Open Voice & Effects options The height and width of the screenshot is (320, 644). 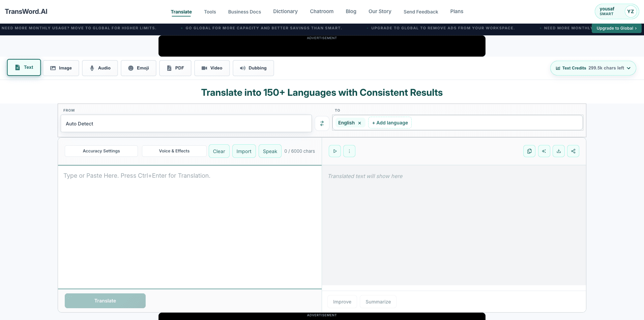(x=174, y=151)
